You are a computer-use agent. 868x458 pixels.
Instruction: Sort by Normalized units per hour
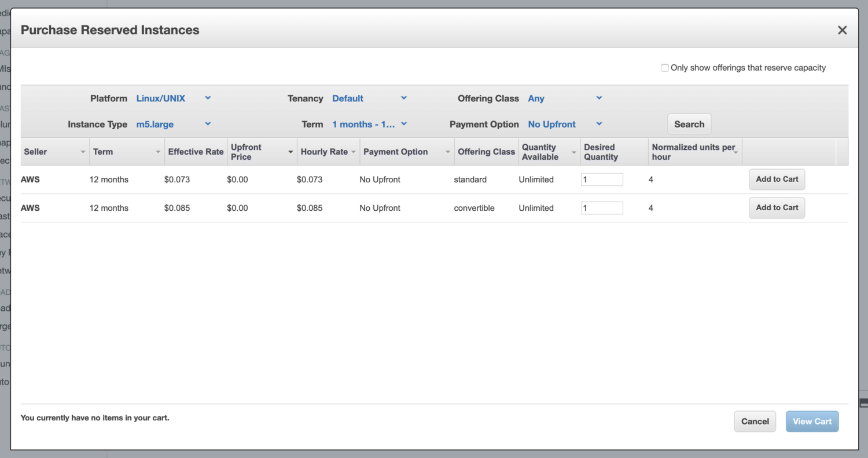pyautogui.click(x=735, y=152)
